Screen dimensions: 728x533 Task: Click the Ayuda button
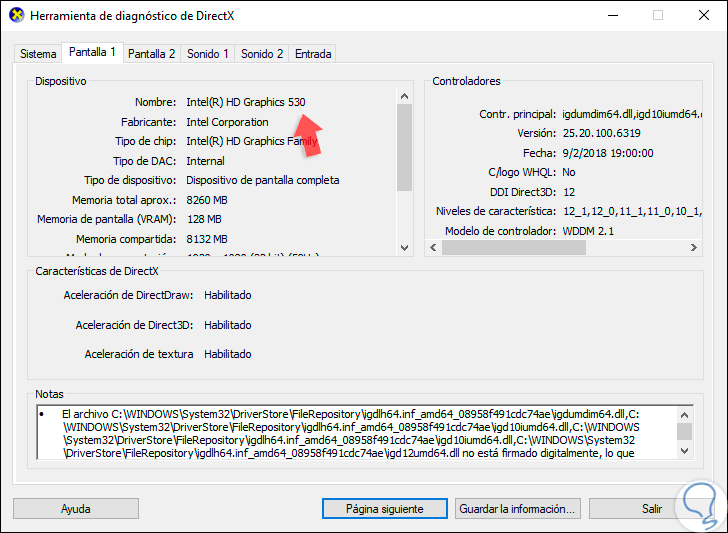click(76, 509)
